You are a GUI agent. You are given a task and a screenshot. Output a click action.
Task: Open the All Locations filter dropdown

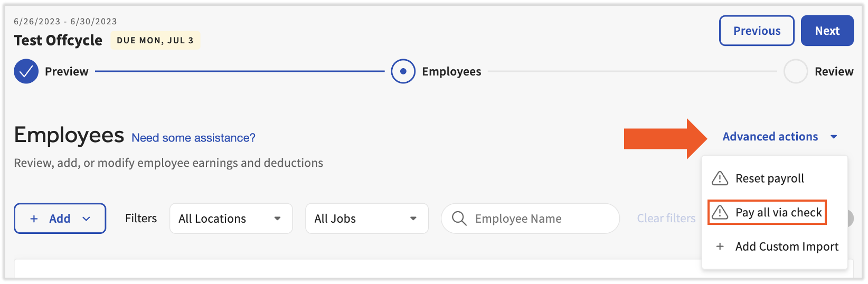pos(231,219)
